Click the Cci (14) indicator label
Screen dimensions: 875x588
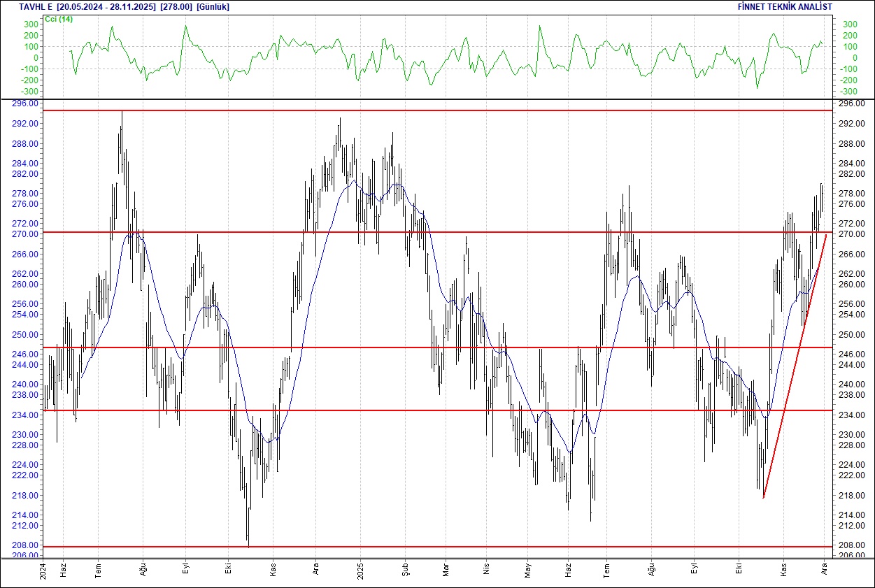tap(58, 19)
